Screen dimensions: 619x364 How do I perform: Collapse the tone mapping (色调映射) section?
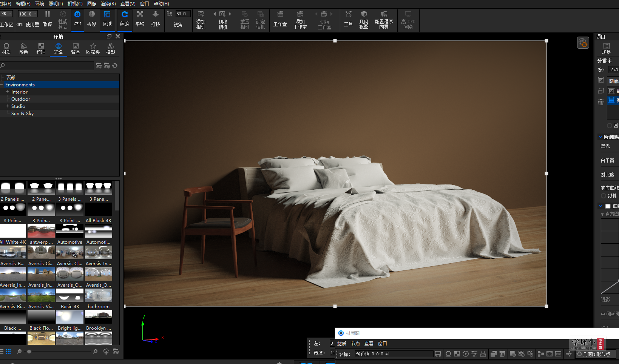tap(600, 137)
